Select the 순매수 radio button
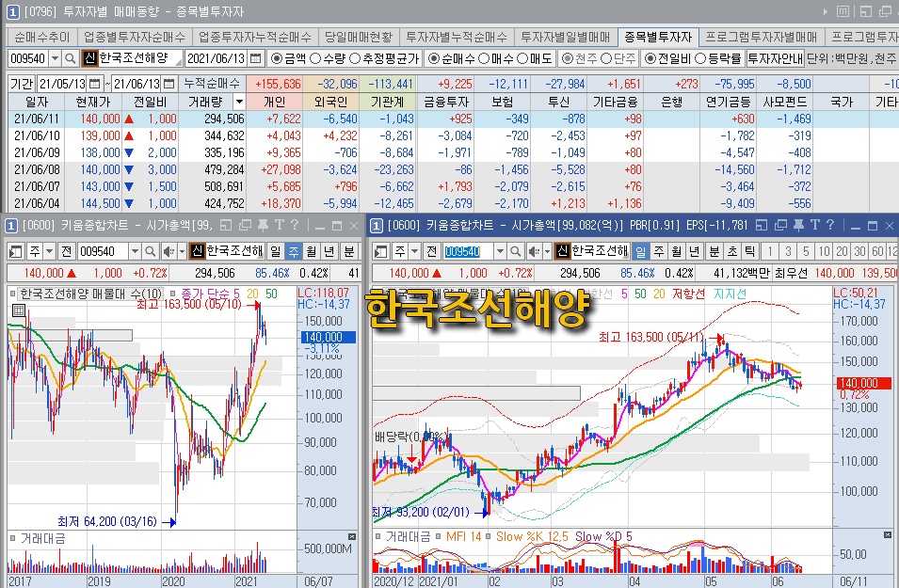The height and width of the screenshot is (588, 899). click(434, 58)
